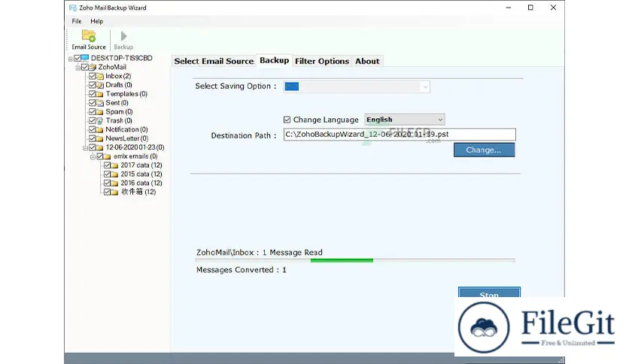Switch to the Backup tab

pyautogui.click(x=275, y=60)
